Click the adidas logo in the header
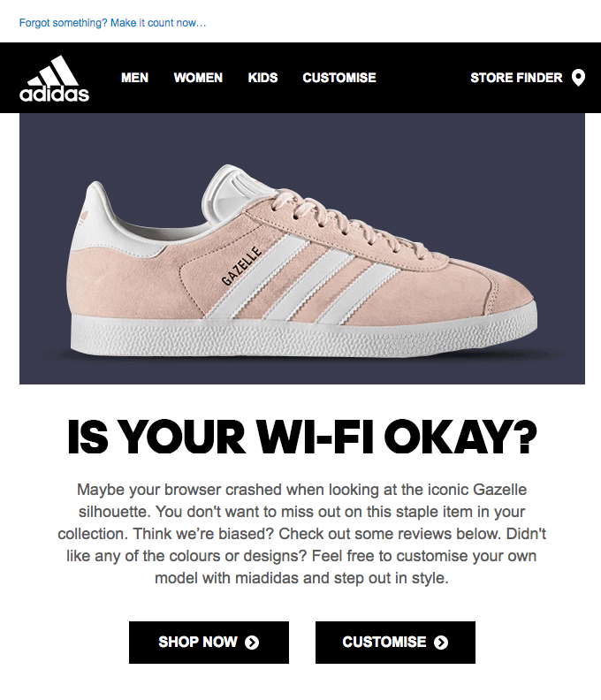The width and height of the screenshot is (601, 700). (54, 78)
